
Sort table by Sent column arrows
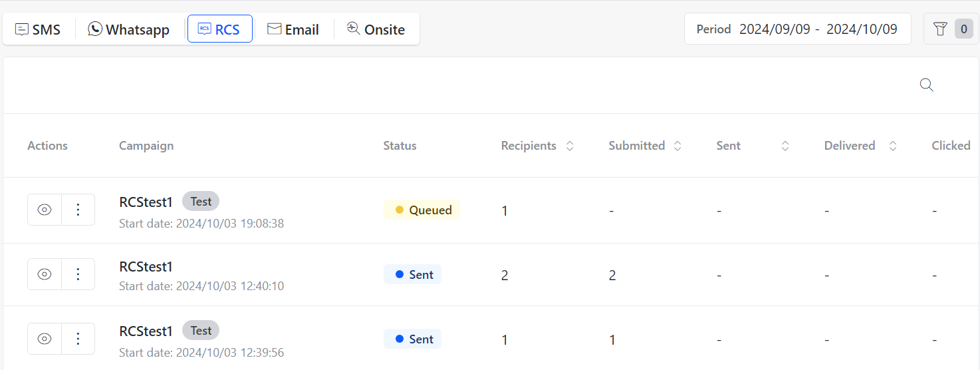tap(785, 146)
